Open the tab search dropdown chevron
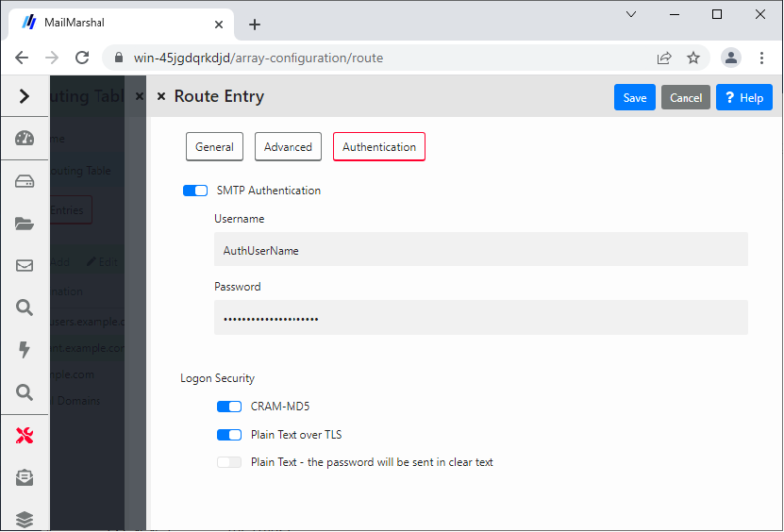 [x=631, y=14]
